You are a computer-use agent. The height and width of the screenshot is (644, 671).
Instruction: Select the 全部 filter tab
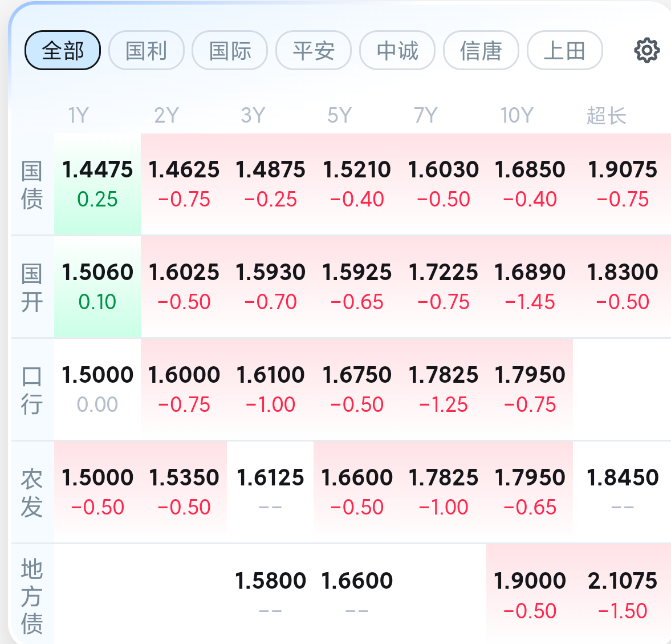coord(63,50)
